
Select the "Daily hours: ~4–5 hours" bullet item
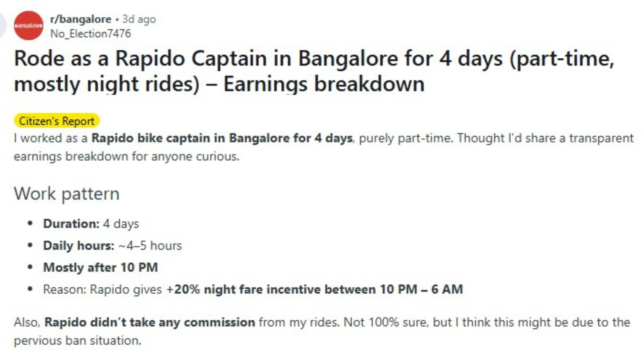pyautogui.click(x=112, y=246)
